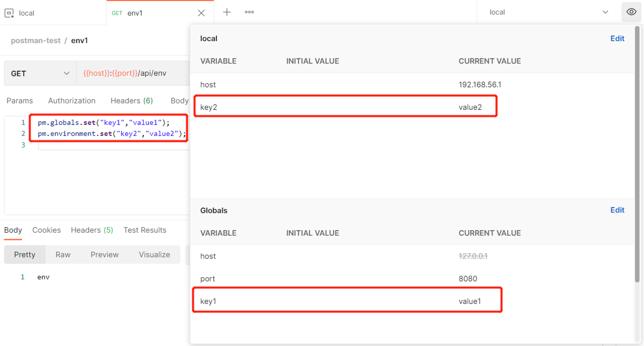Open the request Headers (6) tab
644x346 pixels.
[x=132, y=101]
